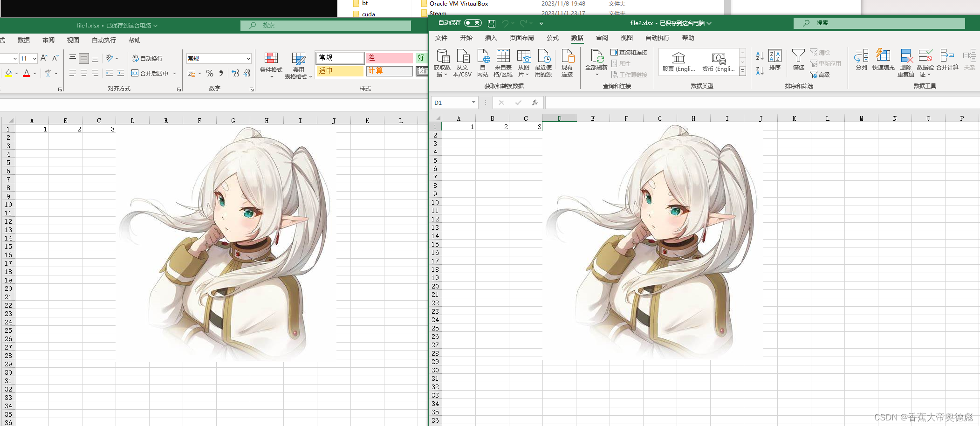The width and height of the screenshot is (980, 426).
Task: Open Get Data (获取数据) in file2 ribbon
Action: coord(442,63)
